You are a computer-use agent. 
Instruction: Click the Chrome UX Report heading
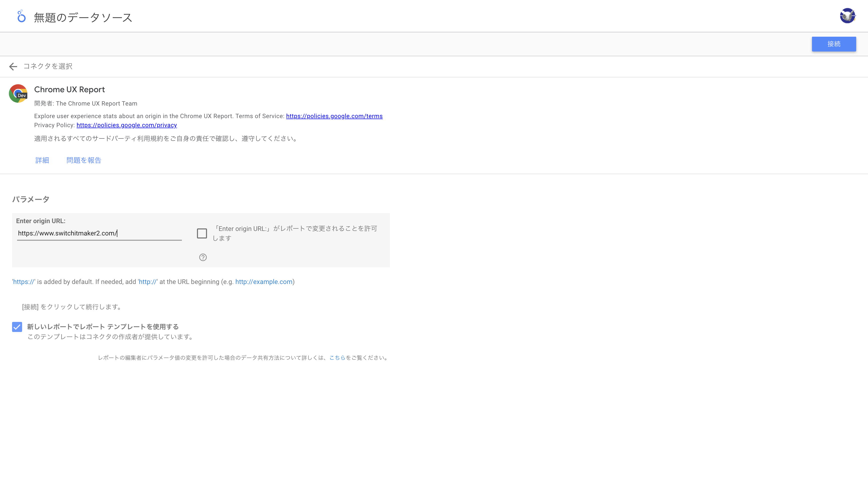(x=69, y=89)
